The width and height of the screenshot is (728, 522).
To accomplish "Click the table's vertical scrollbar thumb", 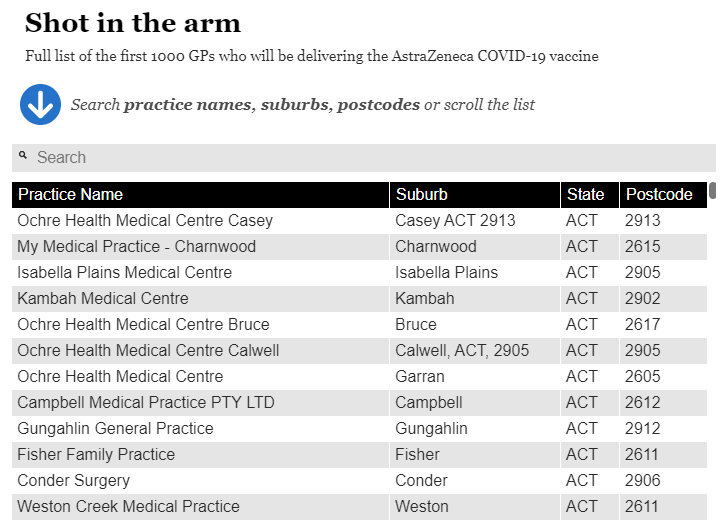I will (x=712, y=191).
